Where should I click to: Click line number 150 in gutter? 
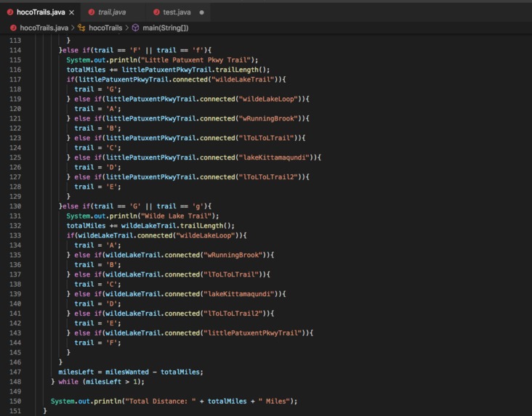15,401
